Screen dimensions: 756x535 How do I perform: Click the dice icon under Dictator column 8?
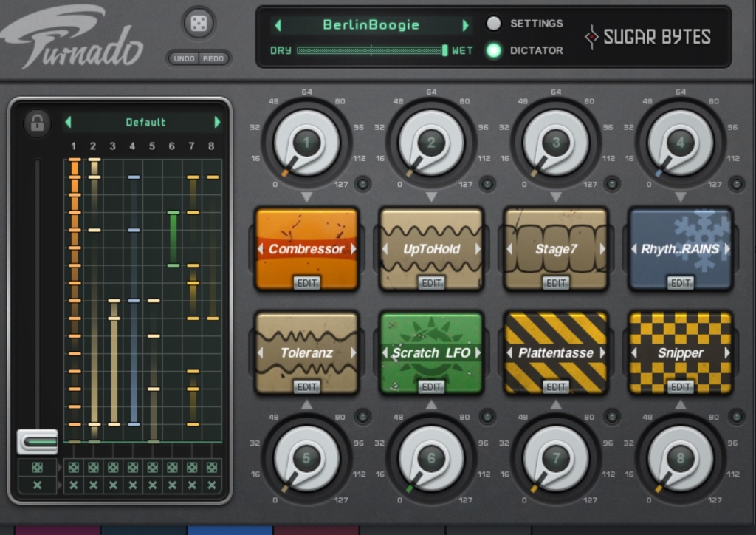[211, 467]
